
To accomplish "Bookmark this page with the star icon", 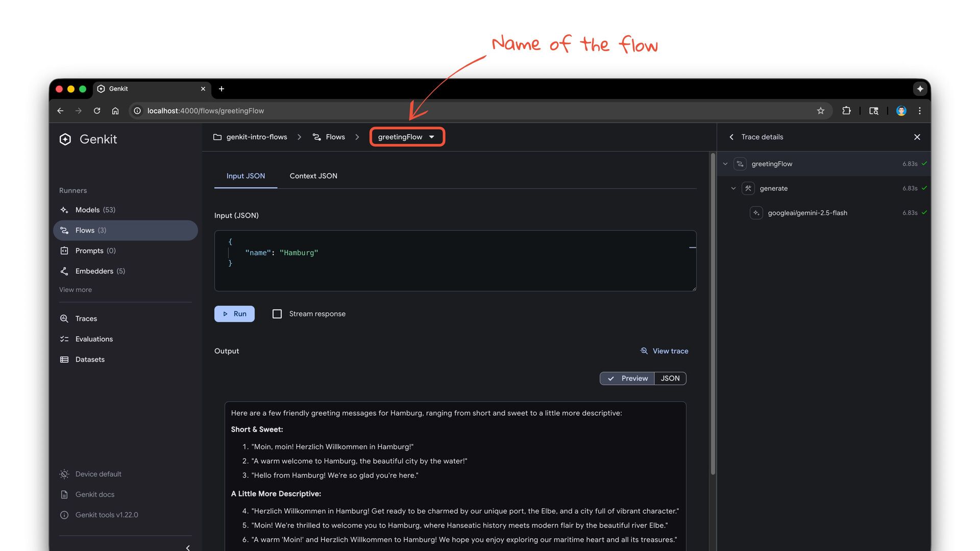I will coord(821,111).
